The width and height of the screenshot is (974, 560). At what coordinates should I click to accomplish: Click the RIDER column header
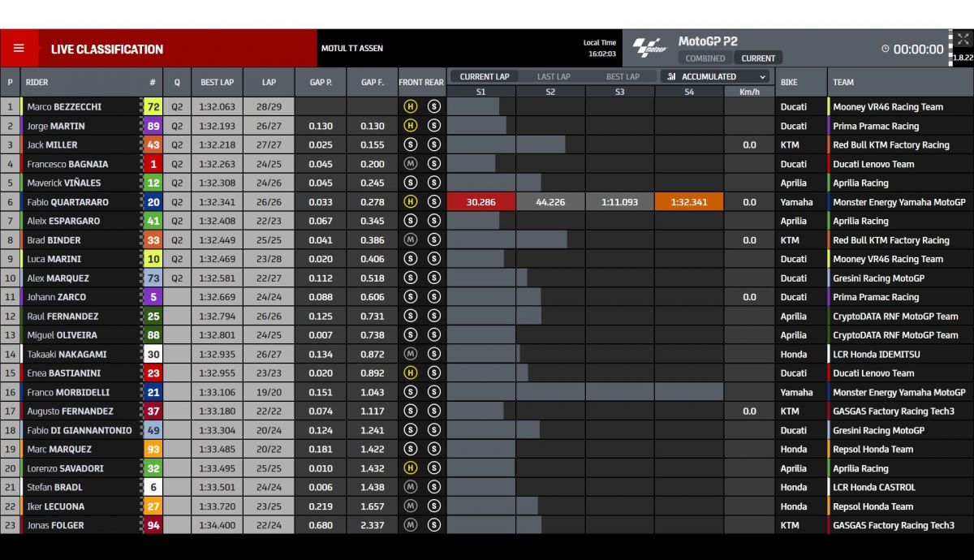(37, 82)
